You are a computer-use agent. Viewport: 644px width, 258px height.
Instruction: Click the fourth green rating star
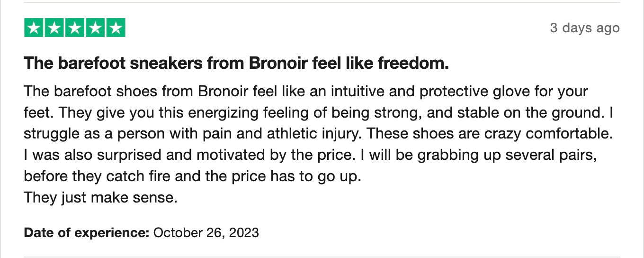[x=95, y=28]
